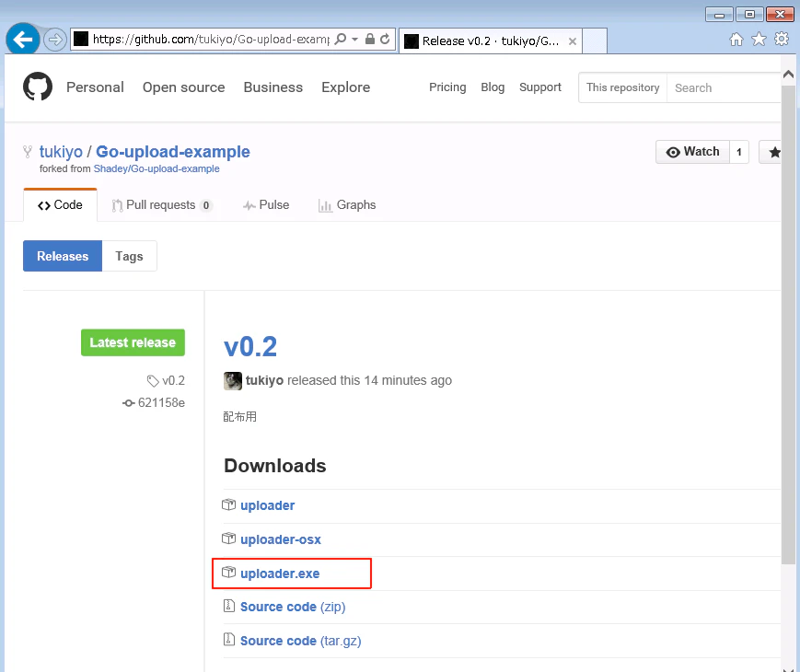Image resolution: width=800 pixels, height=672 pixels.
Task: Click the scrollbar up arrow
Action: coord(788,75)
